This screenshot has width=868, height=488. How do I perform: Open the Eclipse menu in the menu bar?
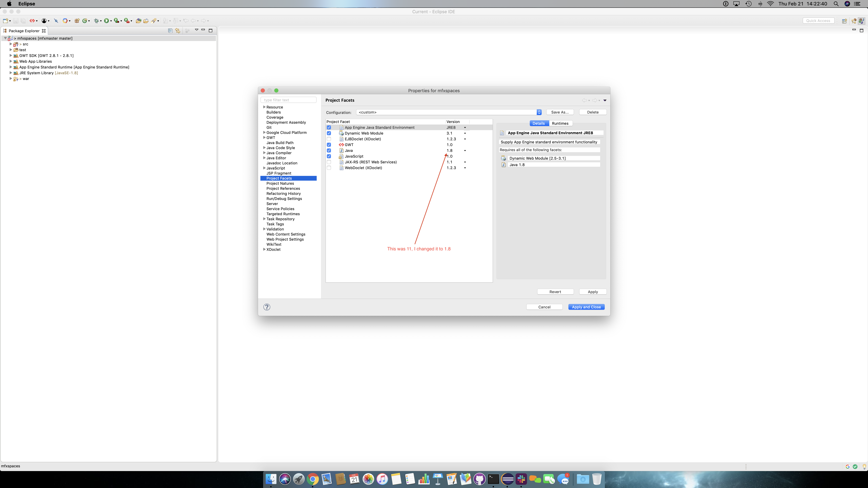[x=26, y=4]
